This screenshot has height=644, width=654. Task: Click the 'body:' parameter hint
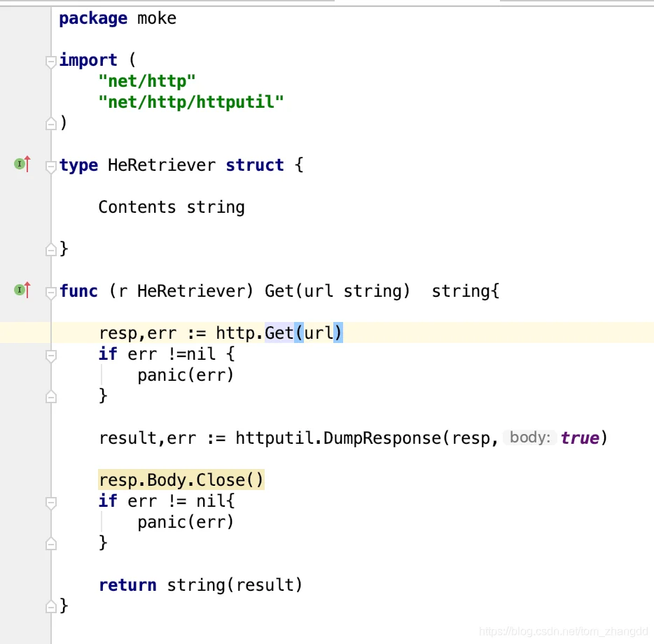coord(530,437)
